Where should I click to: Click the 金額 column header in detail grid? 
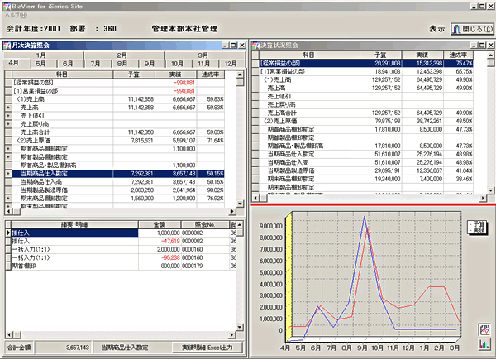(159, 225)
